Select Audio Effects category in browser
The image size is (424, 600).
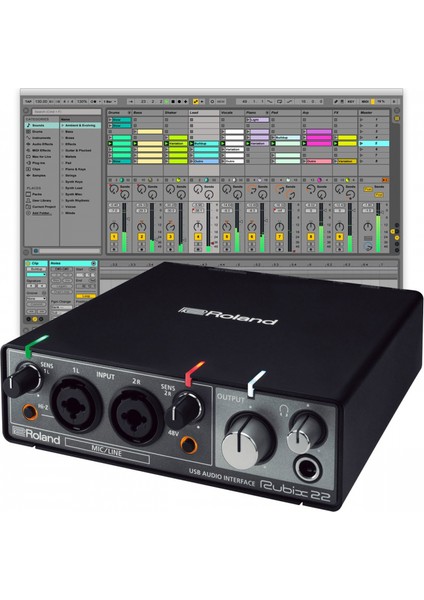(x=42, y=144)
